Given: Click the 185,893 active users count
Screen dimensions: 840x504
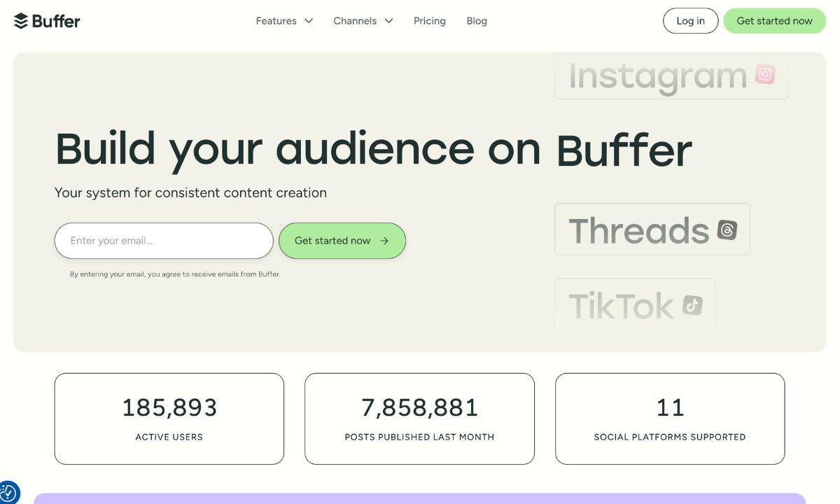Looking at the screenshot, I should pyautogui.click(x=169, y=407).
